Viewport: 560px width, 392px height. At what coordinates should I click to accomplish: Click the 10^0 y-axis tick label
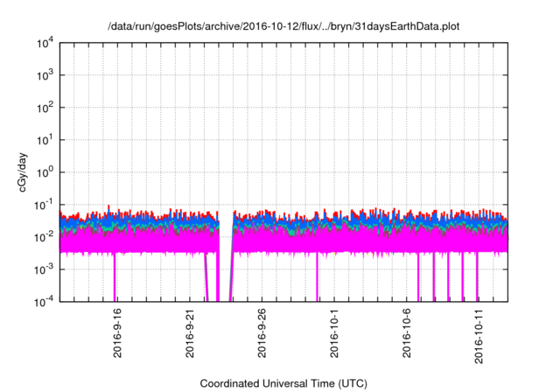click(x=44, y=171)
